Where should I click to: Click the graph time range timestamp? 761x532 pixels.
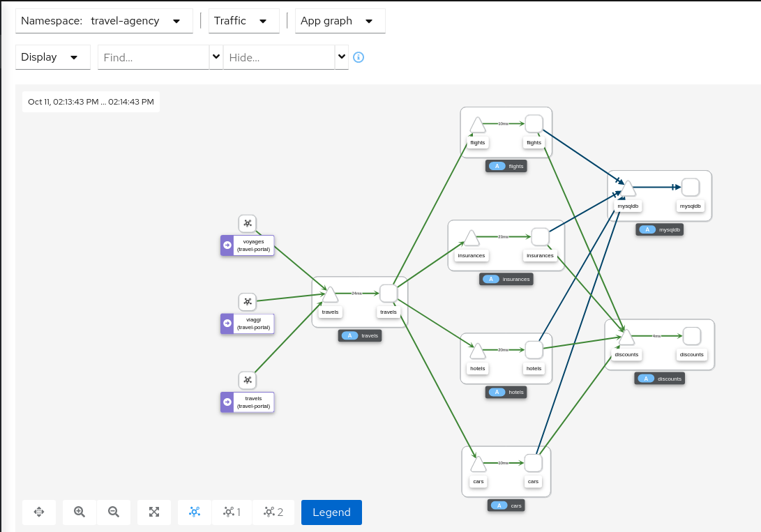tap(91, 102)
